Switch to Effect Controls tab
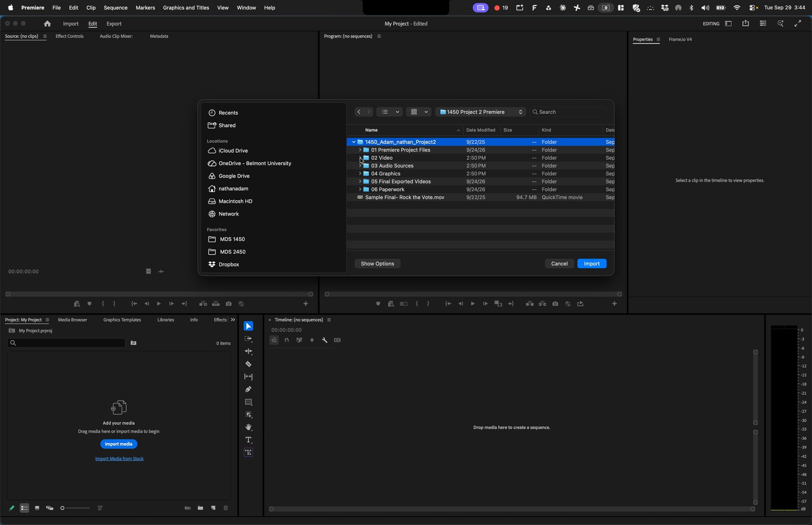The image size is (812, 525). tap(69, 36)
